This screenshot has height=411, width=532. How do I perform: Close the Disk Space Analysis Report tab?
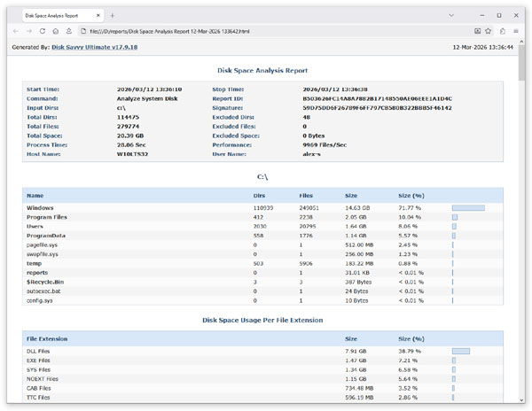[98, 16]
